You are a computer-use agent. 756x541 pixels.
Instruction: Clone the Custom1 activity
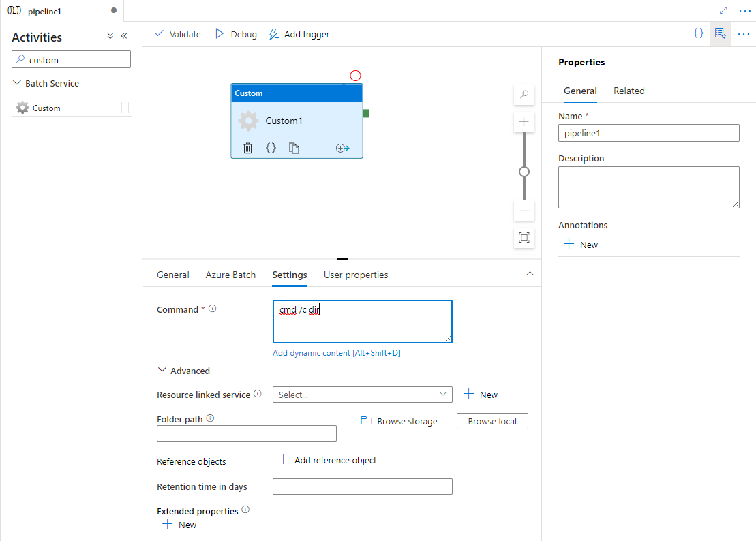294,148
